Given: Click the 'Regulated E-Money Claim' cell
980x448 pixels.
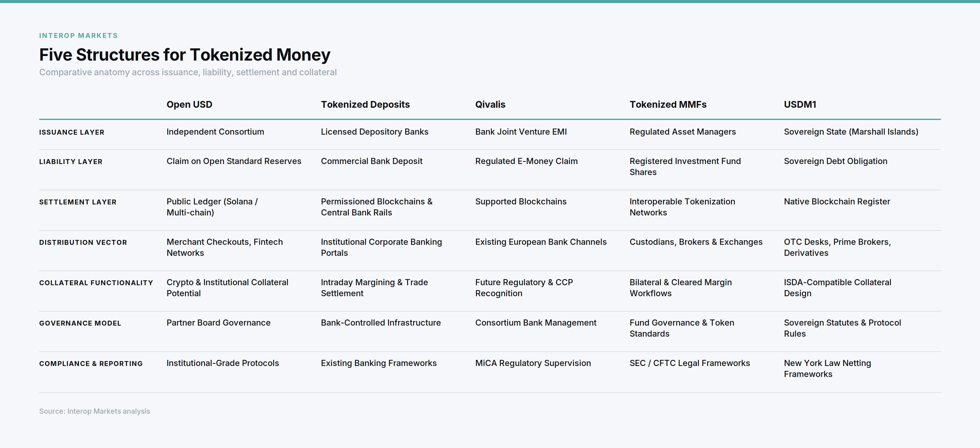Looking at the screenshot, I should pos(526,161).
